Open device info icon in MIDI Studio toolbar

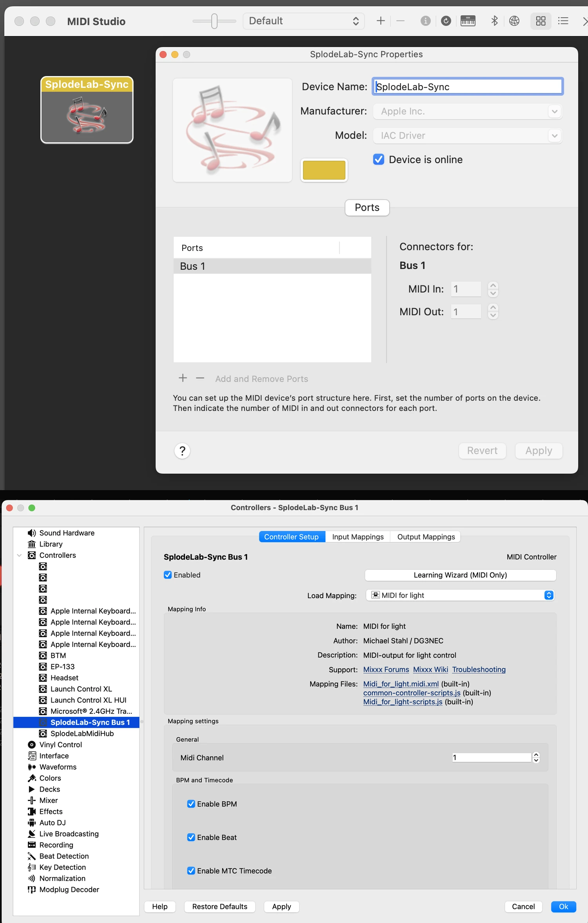(425, 21)
